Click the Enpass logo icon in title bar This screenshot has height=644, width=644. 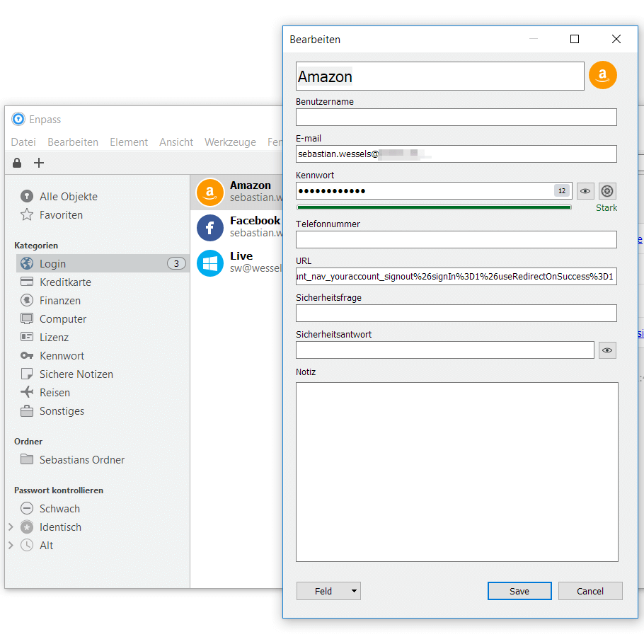click(x=18, y=119)
